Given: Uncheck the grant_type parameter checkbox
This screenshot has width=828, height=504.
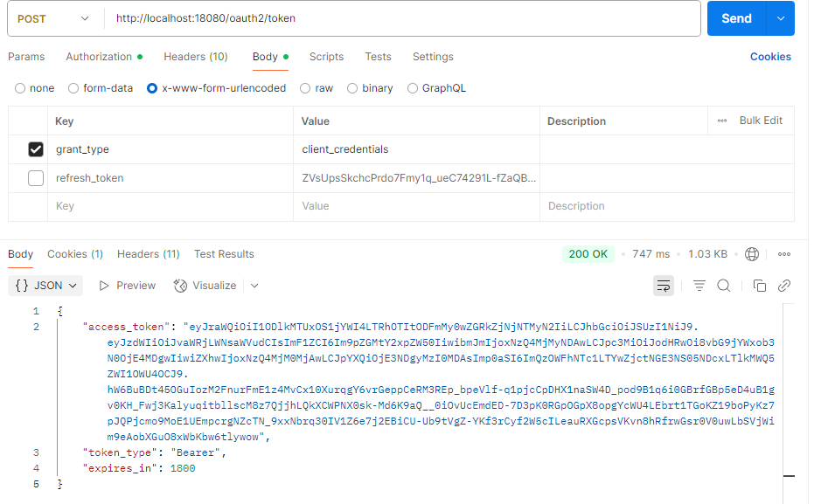Looking at the screenshot, I should coord(35,149).
